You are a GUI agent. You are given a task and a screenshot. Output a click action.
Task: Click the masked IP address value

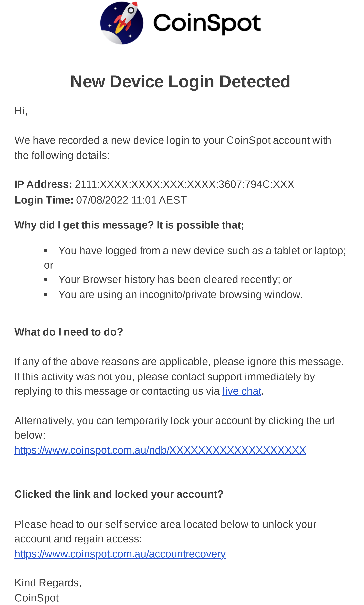pos(184,184)
